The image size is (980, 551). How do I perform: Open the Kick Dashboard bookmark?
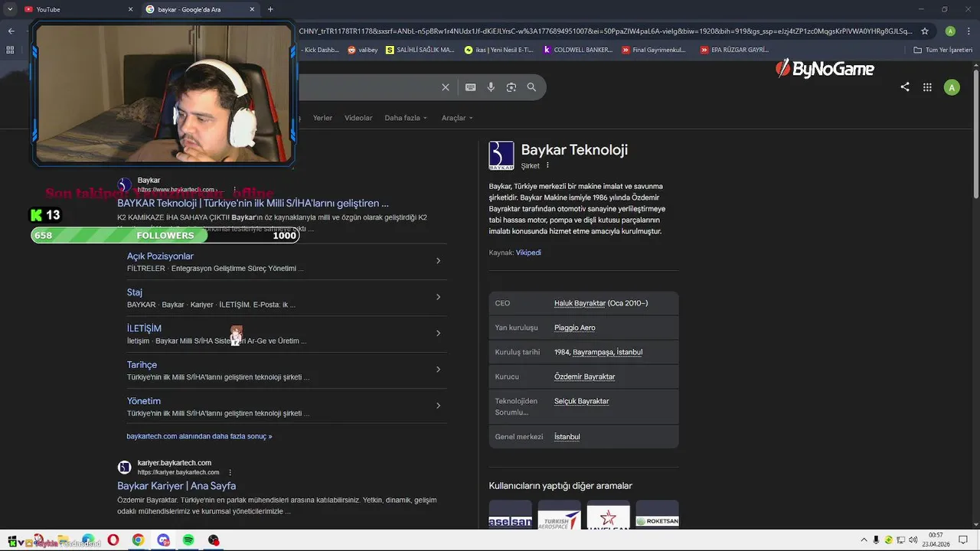pyautogui.click(x=319, y=50)
